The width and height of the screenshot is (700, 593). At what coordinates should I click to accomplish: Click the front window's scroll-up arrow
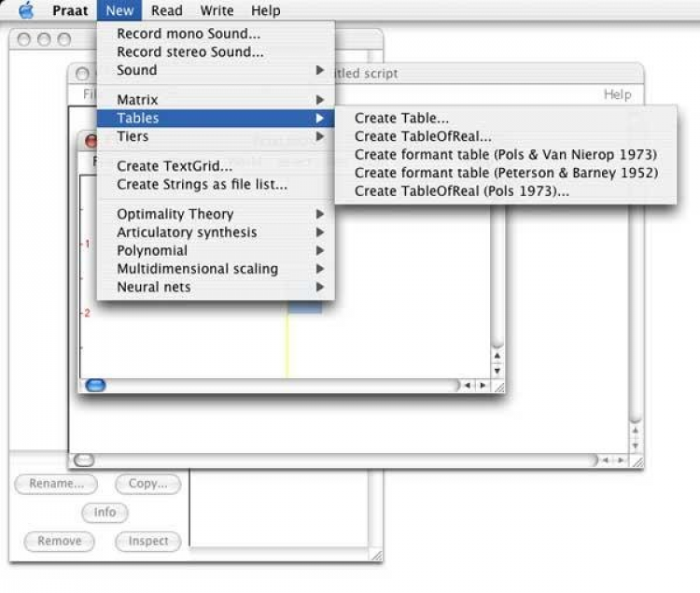pyautogui.click(x=497, y=356)
